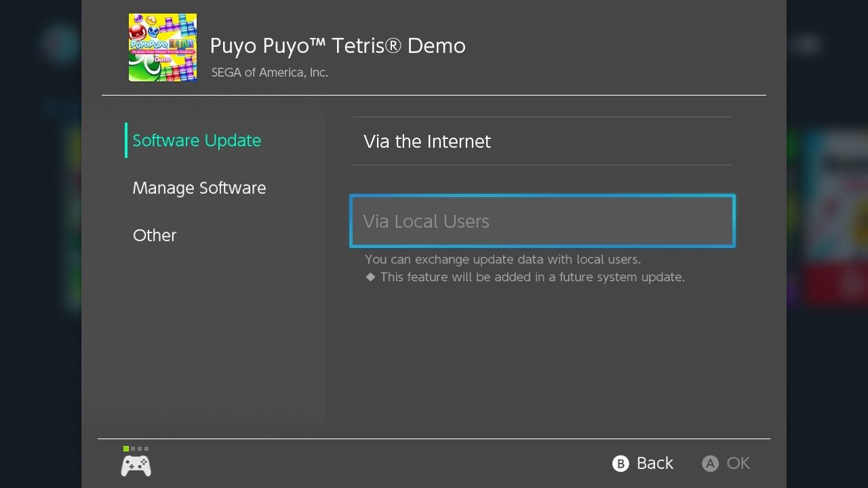Open the Software Update section
The image size is (868, 488).
point(197,140)
